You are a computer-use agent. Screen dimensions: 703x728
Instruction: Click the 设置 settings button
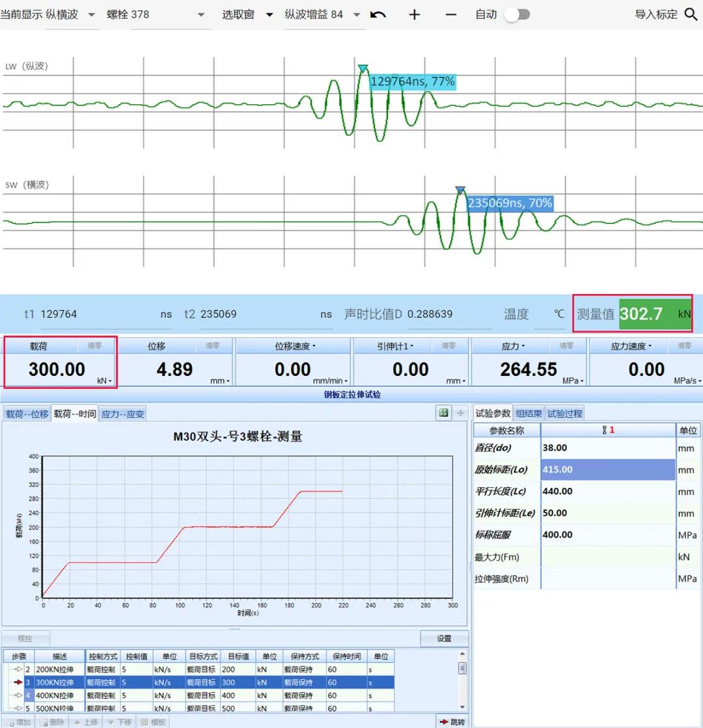click(444, 638)
